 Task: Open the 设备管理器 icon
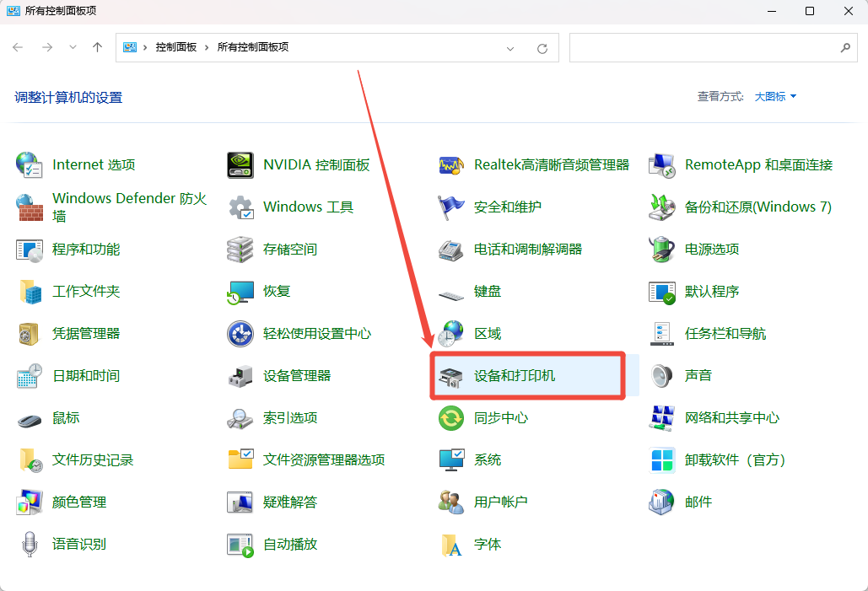(x=240, y=376)
